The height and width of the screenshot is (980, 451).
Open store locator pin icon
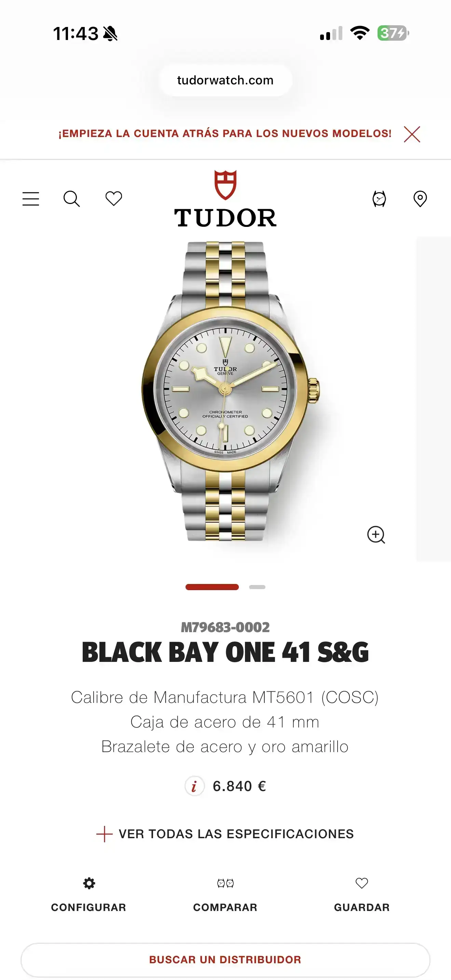[420, 199]
